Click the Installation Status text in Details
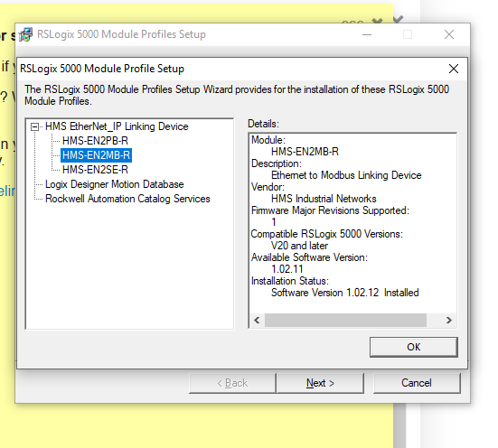This screenshot has width=498, height=448. (x=290, y=281)
